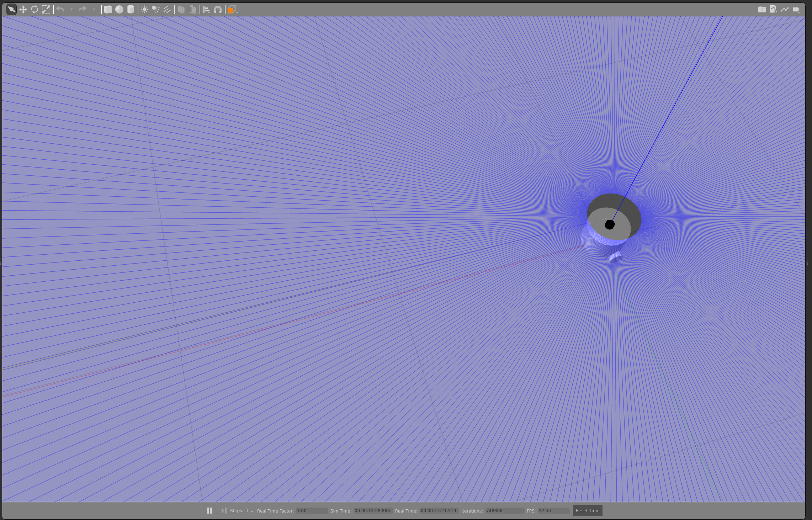812x520 pixels.
Task: Click the 'Sim Time:' label
Action: (341, 511)
